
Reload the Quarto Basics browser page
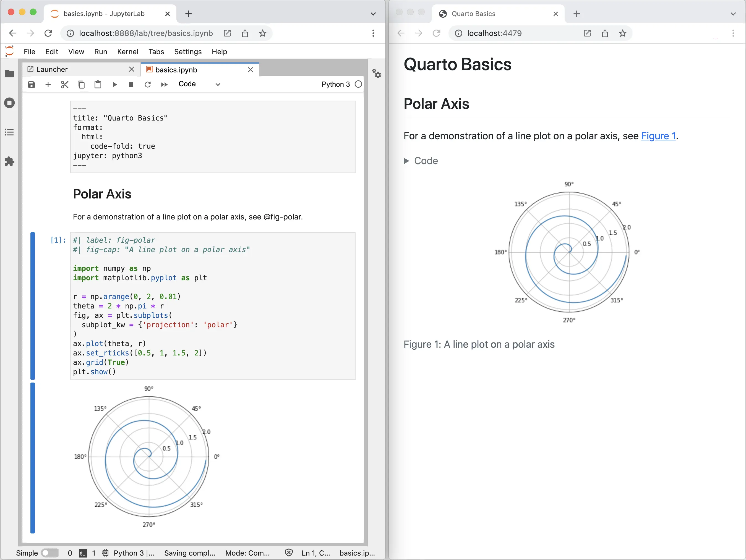pyautogui.click(x=436, y=33)
